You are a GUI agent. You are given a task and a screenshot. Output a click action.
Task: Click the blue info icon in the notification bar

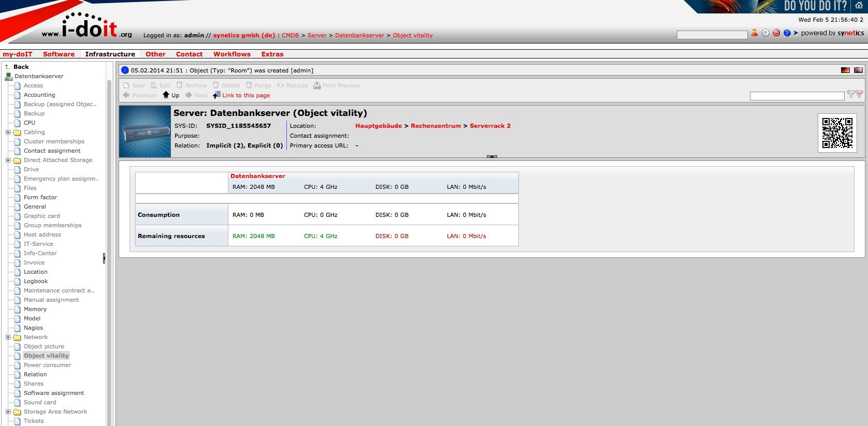(125, 70)
